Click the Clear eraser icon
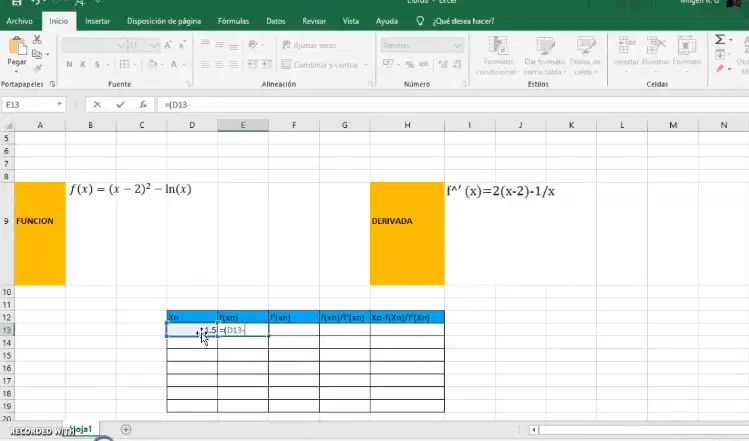This screenshot has width=749, height=441. click(720, 69)
